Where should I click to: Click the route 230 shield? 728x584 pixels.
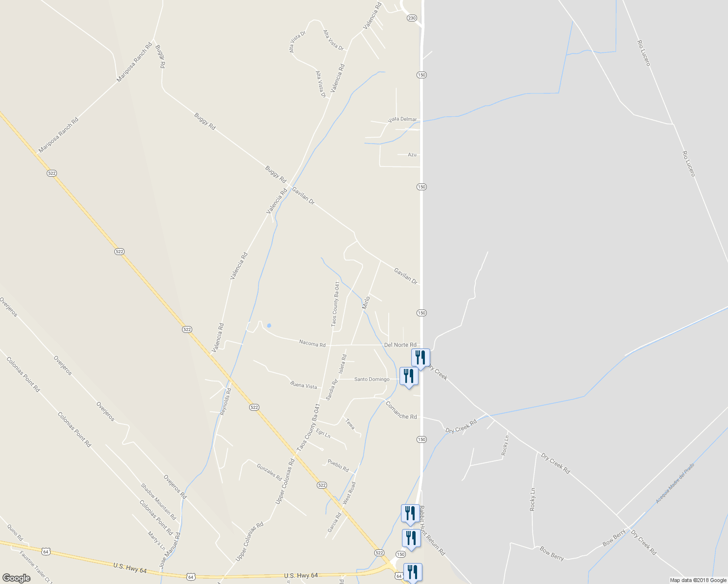point(412,18)
